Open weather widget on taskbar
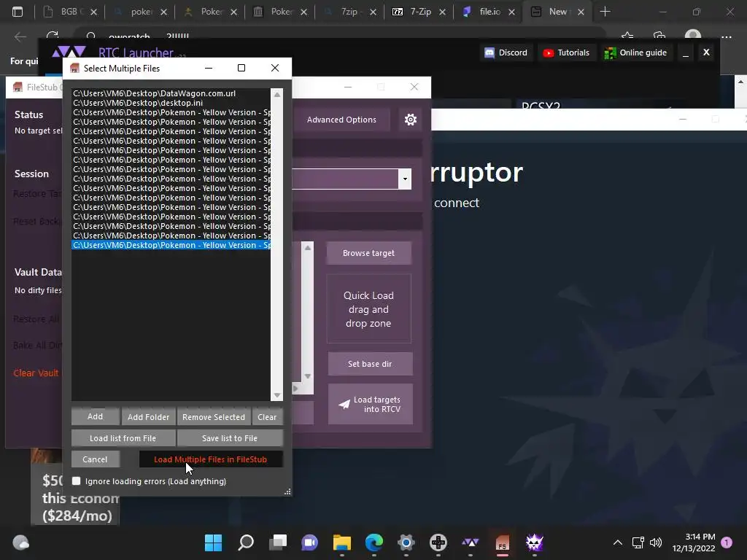The width and height of the screenshot is (747, 560). pyautogui.click(x=20, y=542)
